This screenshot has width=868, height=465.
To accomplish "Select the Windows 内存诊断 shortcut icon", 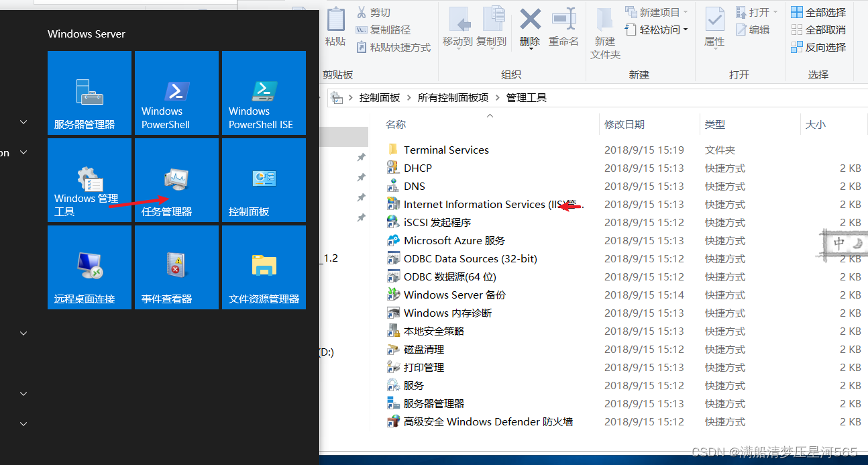I will pos(393,313).
